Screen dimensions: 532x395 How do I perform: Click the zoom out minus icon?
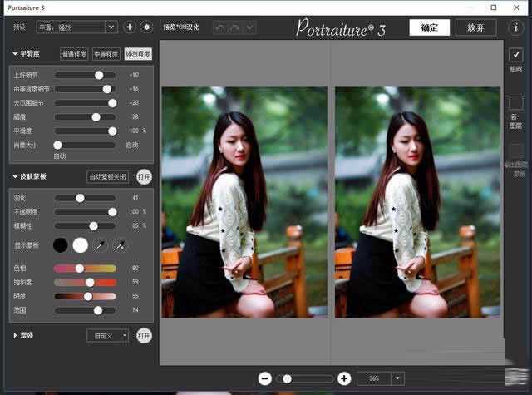264,378
